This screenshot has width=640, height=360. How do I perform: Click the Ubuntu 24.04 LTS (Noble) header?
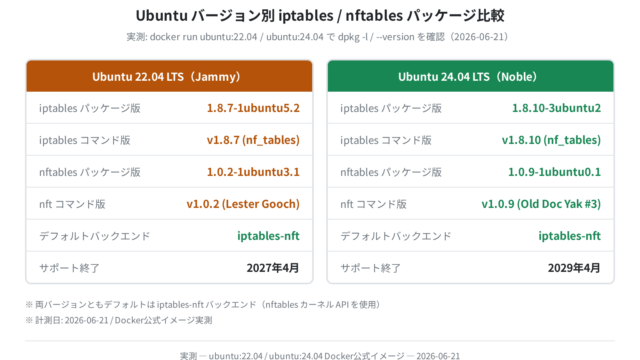tap(471, 76)
